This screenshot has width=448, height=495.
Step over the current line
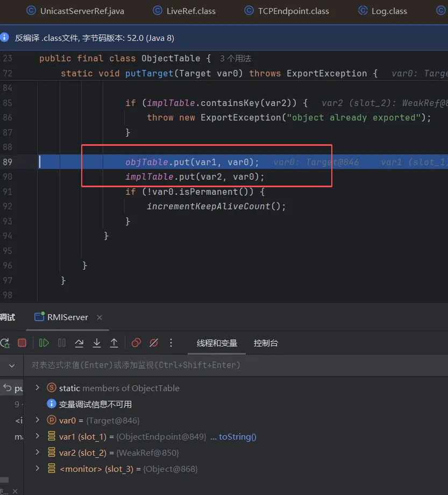(x=79, y=343)
